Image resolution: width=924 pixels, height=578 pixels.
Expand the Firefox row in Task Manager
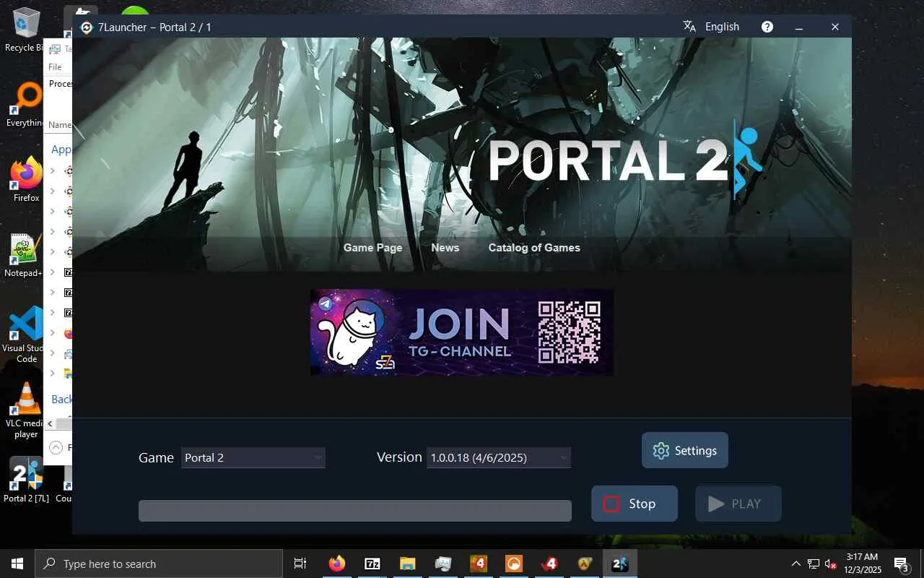coord(53,333)
